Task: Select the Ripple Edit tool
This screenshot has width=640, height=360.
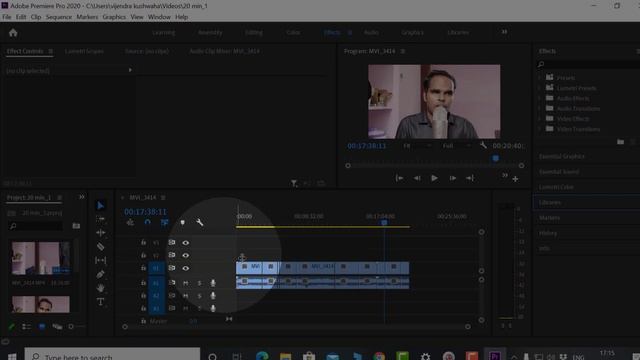Action: tap(100, 233)
